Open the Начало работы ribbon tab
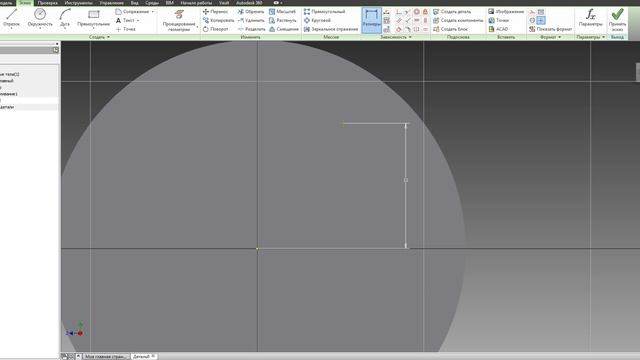The image size is (640, 360). coord(196,2)
